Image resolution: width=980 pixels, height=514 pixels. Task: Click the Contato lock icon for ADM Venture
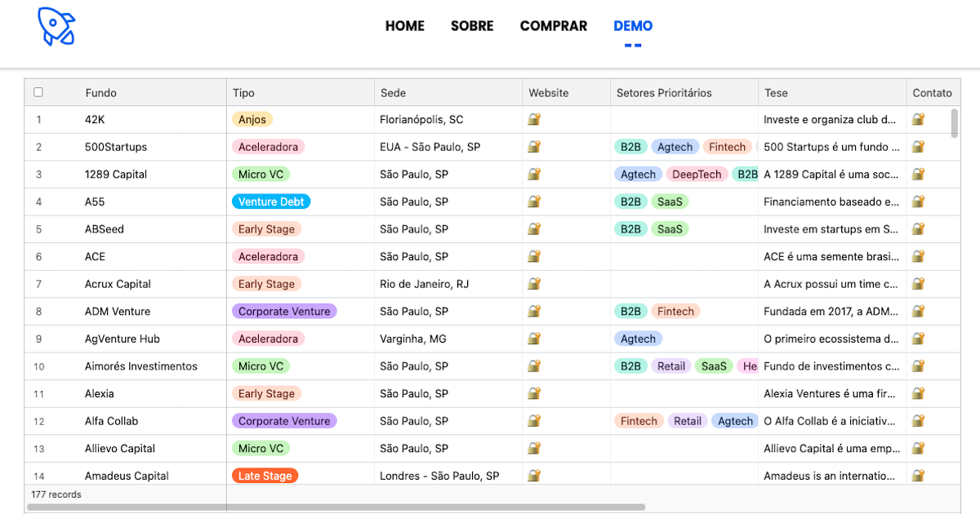(918, 311)
